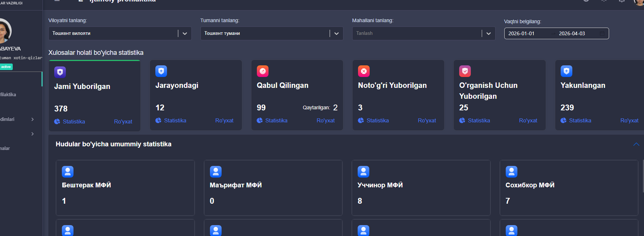Click the pie chart icon in Jarayondagi card
The image size is (644, 236).
point(158,121)
